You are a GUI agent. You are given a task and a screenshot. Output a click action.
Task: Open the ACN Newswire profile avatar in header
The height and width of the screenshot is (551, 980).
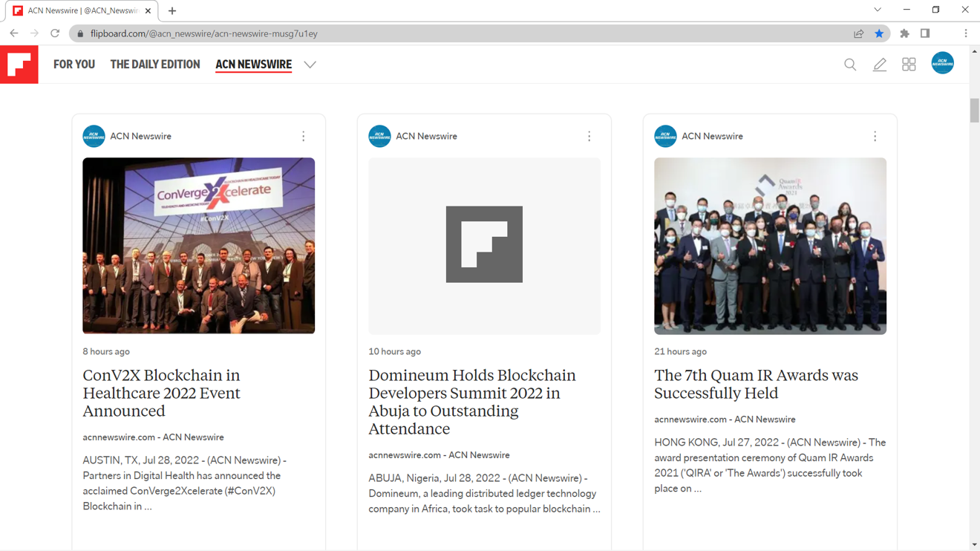[x=943, y=63]
